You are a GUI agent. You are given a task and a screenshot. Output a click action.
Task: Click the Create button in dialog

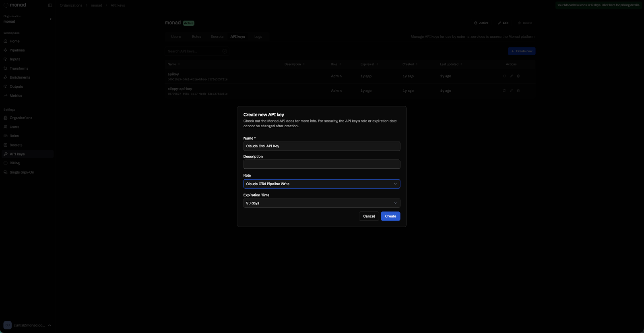[390, 216]
